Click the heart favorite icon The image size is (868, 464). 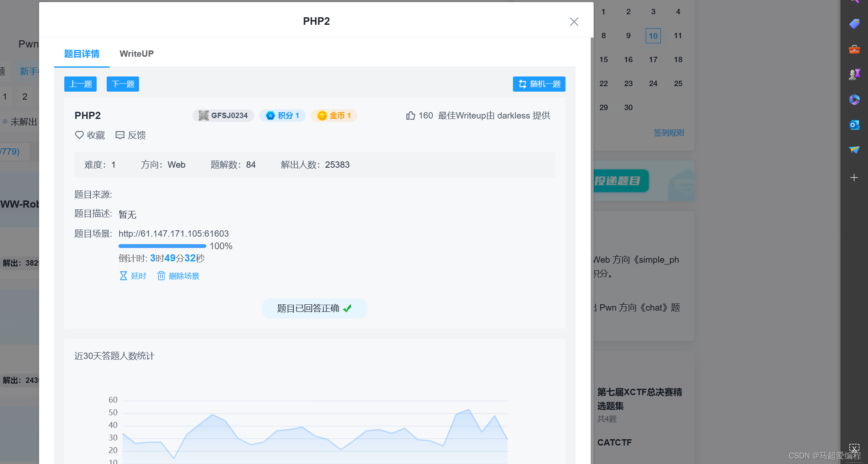79,135
